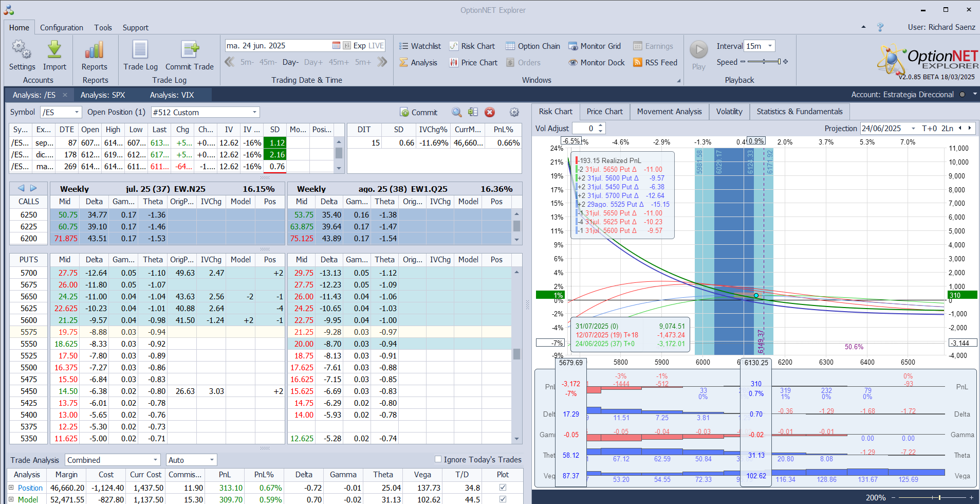
Task: Expand the Position row in Trade Analysis
Action: click(x=11, y=488)
